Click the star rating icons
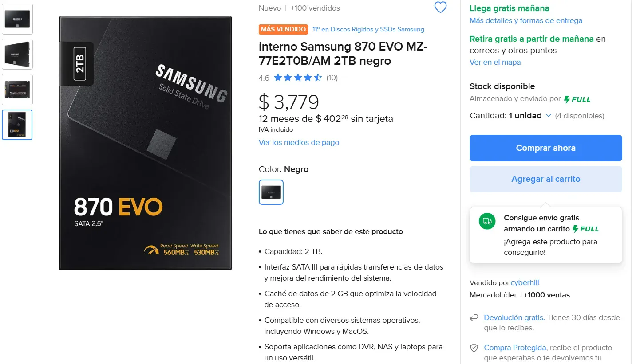 pyautogui.click(x=298, y=78)
